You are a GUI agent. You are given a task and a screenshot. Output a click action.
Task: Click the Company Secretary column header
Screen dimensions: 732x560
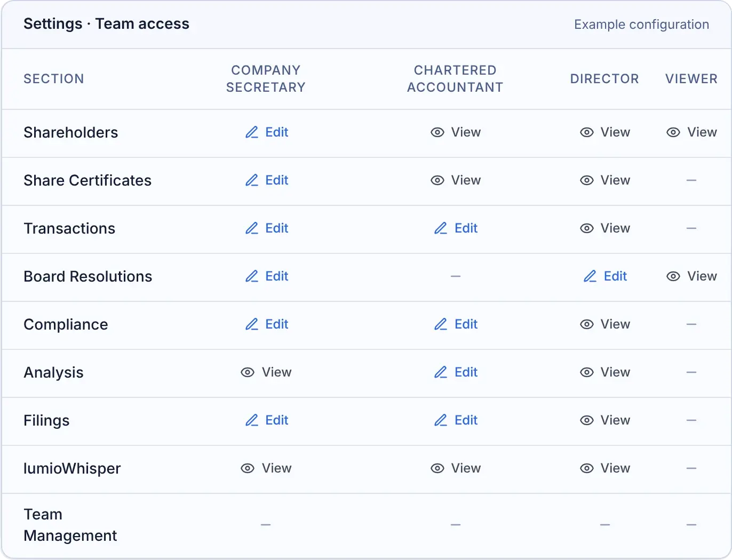click(266, 79)
